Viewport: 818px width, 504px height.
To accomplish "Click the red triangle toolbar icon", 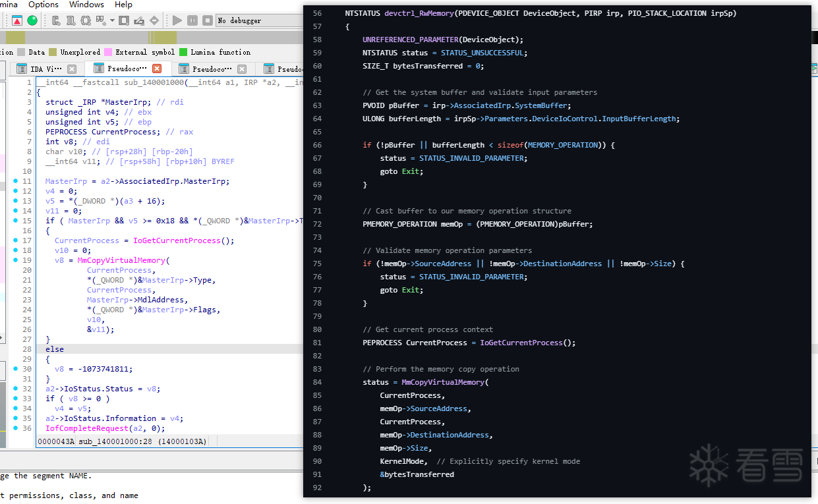I will coord(17,20).
